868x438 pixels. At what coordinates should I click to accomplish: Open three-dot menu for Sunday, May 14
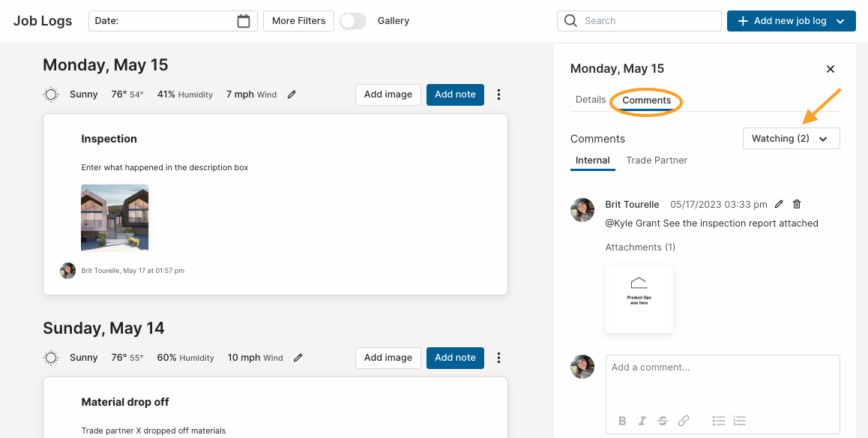pyautogui.click(x=498, y=358)
